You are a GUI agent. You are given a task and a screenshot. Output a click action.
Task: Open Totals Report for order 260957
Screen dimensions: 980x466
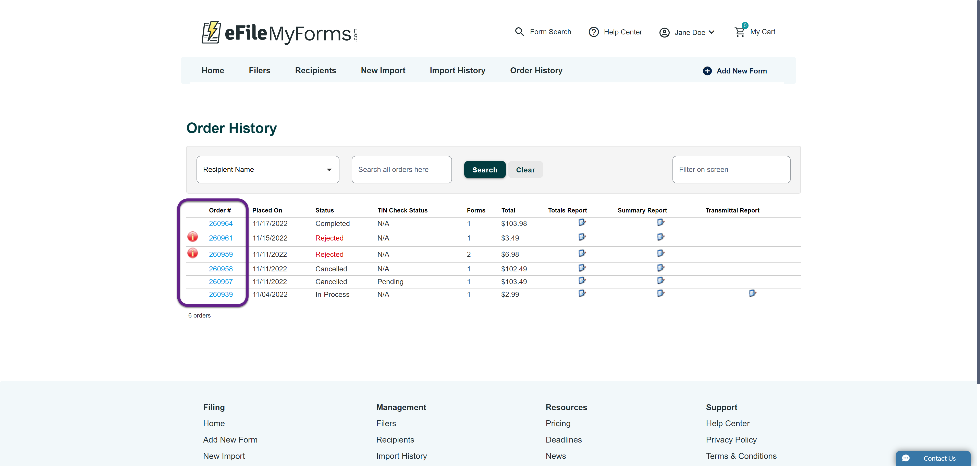click(x=582, y=281)
